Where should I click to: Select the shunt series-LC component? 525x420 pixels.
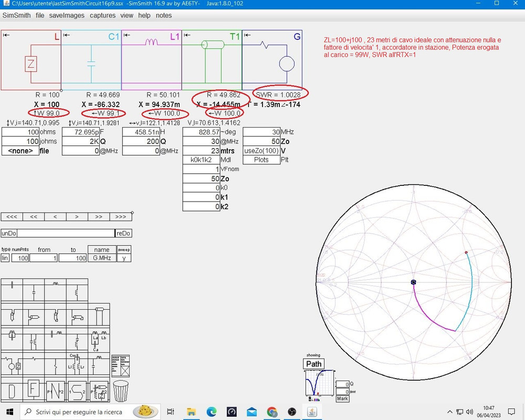pyautogui.click(x=77, y=340)
